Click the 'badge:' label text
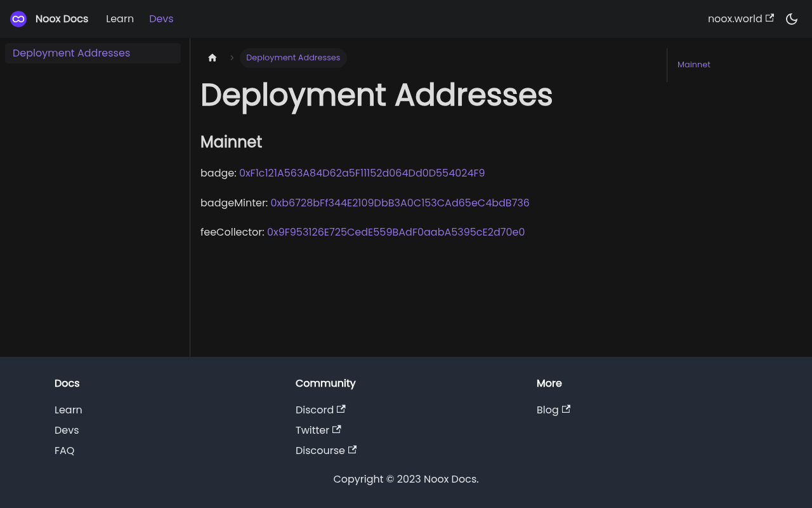This screenshot has height=508, width=812. [x=218, y=173]
